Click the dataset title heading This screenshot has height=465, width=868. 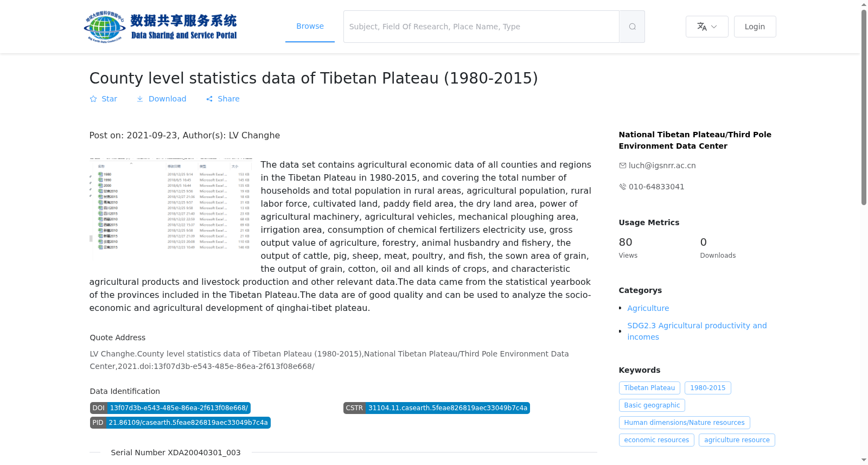314,78
